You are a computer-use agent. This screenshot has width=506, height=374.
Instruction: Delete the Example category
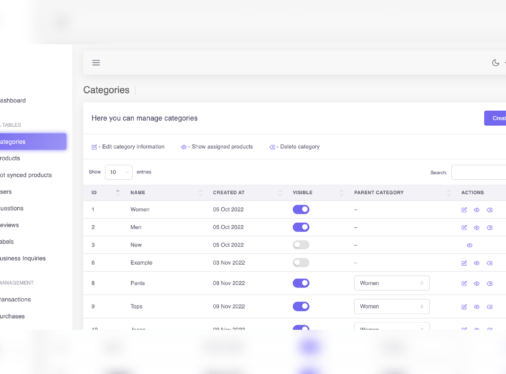[489, 263]
